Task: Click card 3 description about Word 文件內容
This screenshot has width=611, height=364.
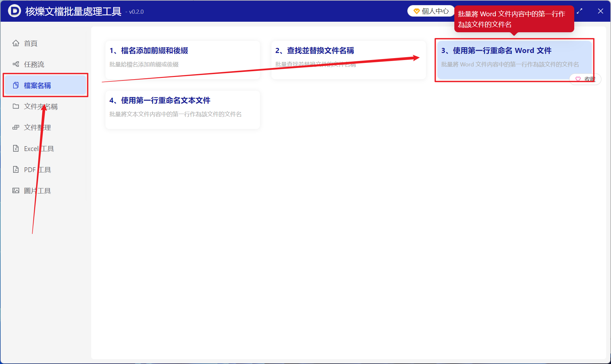Action: [510, 64]
